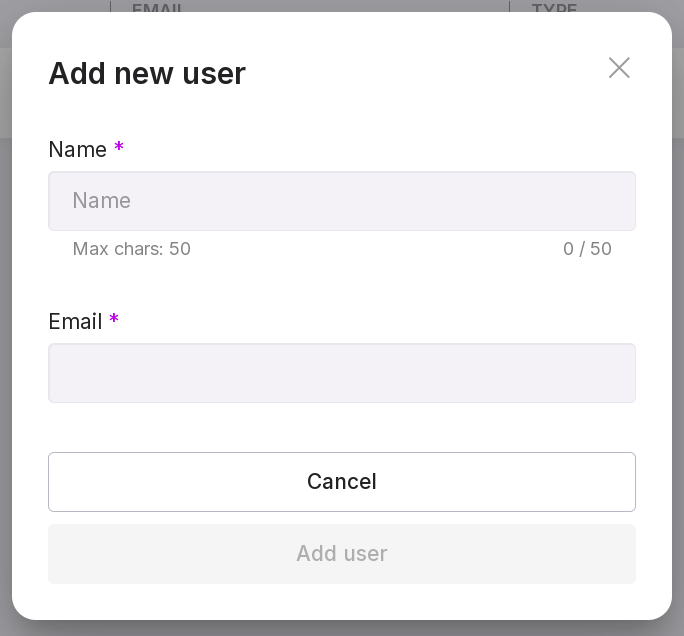Click the "Name" placeholder text
Viewport: 684px width, 636px height.
click(101, 201)
